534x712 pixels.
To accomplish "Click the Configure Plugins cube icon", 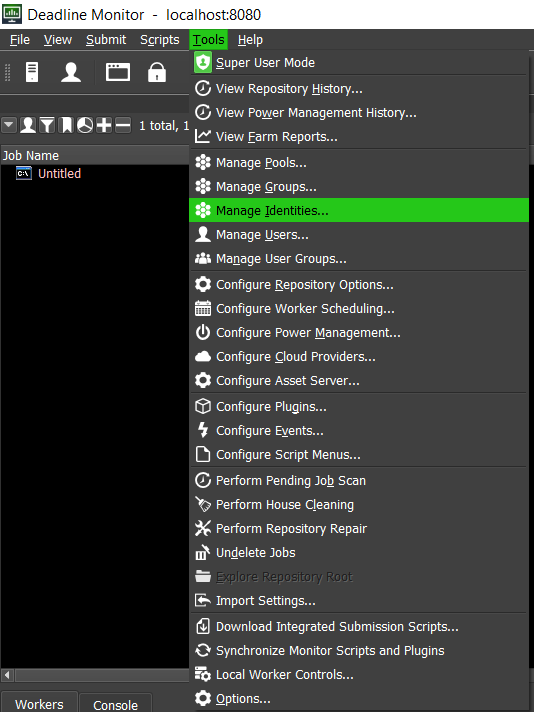I will [x=203, y=407].
